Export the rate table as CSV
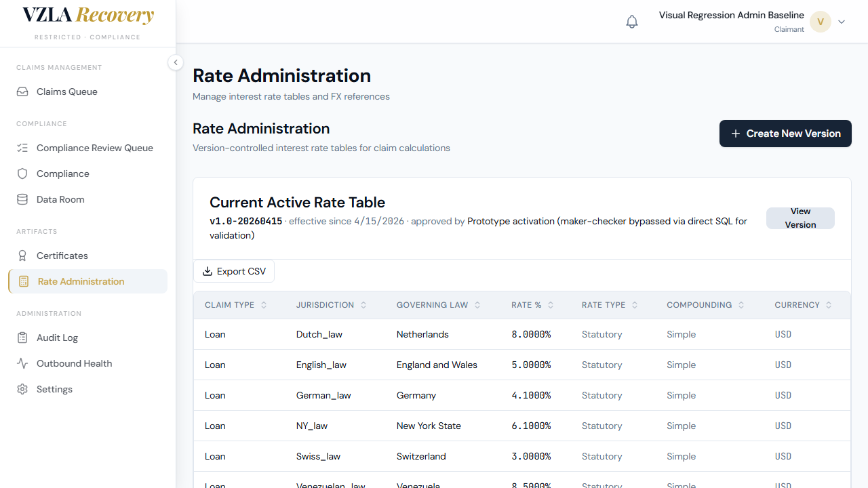Image resolution: width=868 pixels, height=488 pixels. [234, 271]
